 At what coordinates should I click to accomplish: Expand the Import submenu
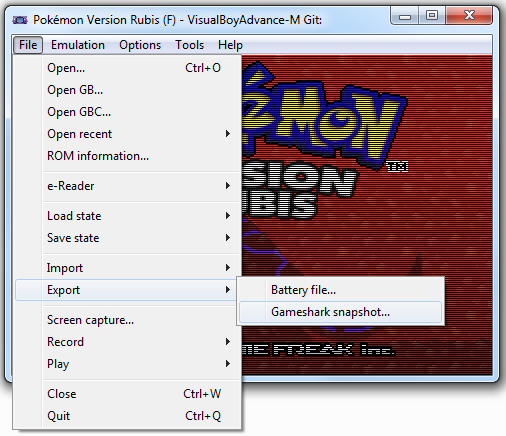point(128,268)
